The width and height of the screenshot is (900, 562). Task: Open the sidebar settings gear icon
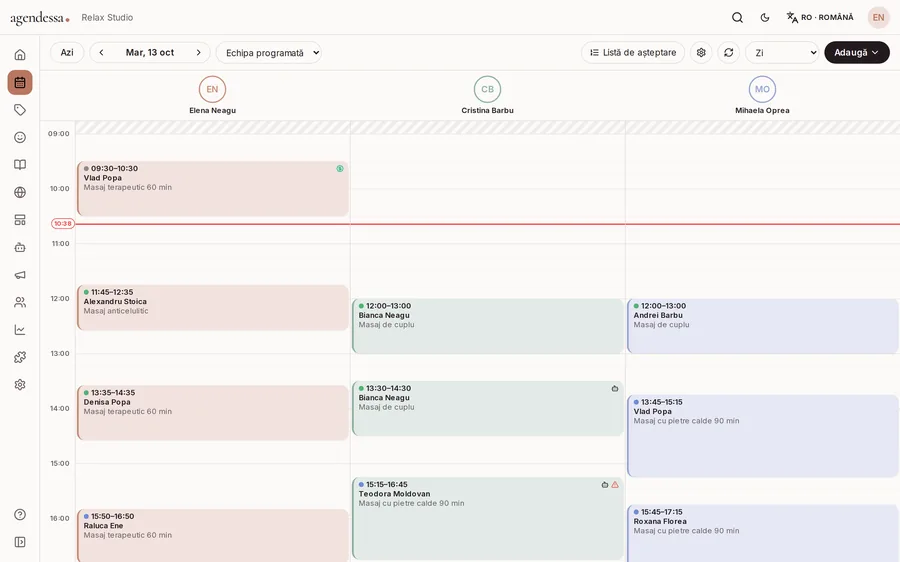tap(20, 385)
